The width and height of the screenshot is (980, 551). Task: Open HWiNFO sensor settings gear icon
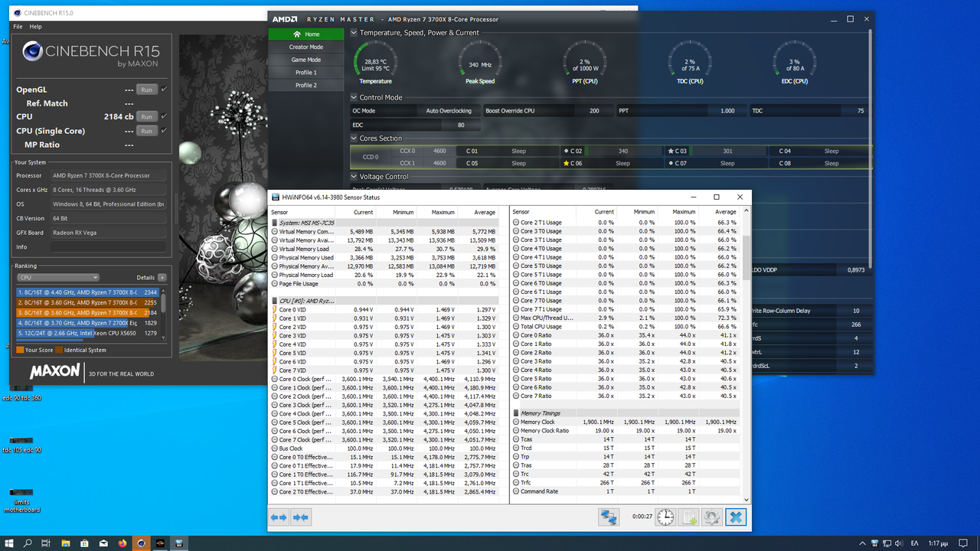(712, 517)
